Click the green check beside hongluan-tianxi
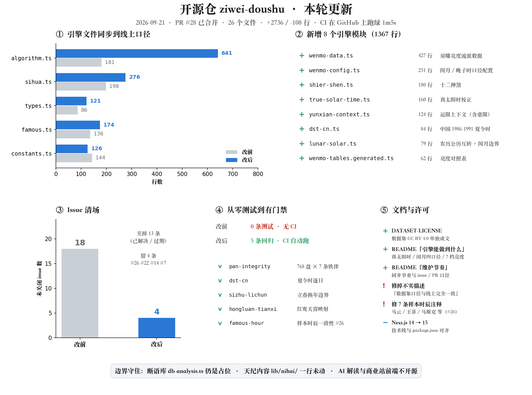This screenshot has width=532, height=395. 220,309
